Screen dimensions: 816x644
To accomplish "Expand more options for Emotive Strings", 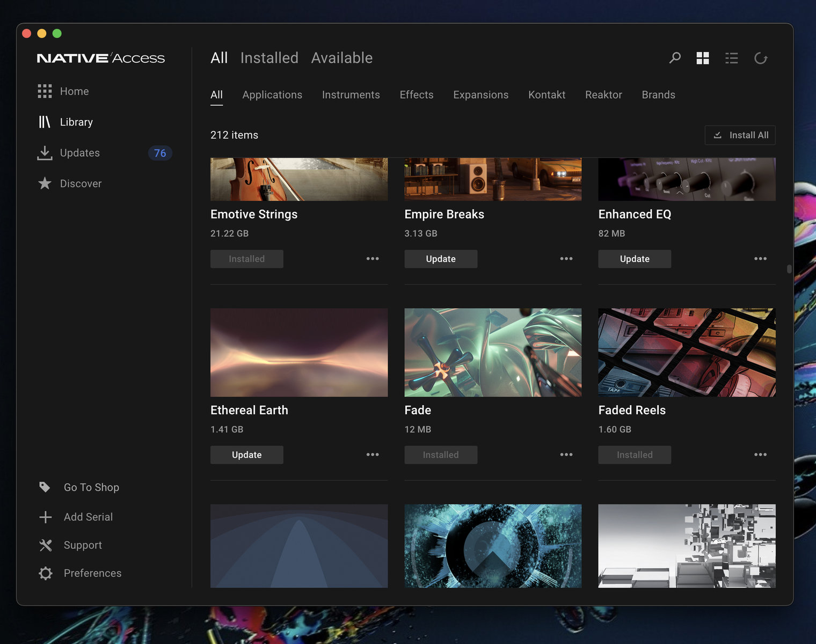I will click(373, 259).
